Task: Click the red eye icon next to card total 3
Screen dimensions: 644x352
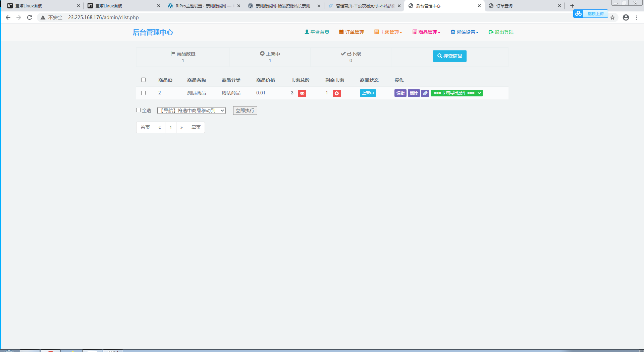Action: 302,93
